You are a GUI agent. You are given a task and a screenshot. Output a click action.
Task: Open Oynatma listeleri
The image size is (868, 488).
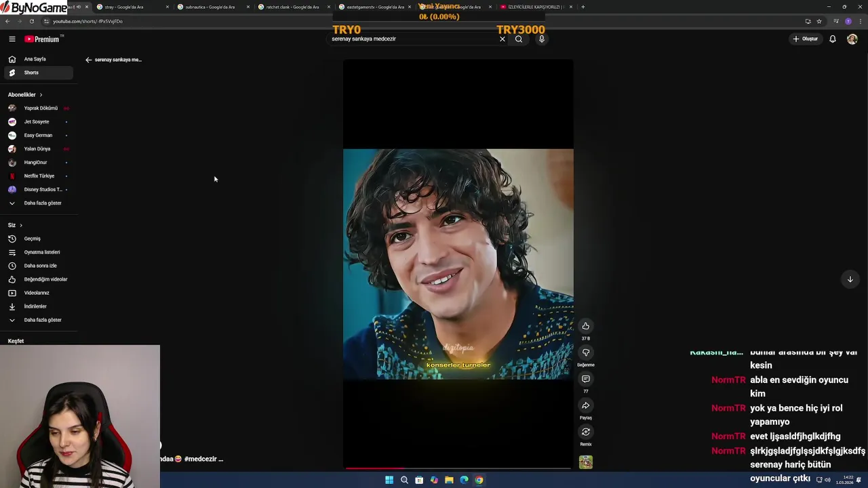coord(37,252)
